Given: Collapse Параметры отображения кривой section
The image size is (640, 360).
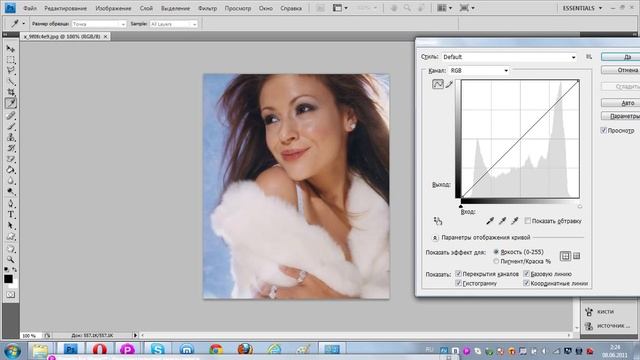Looking at the screenshot, I should (x=435, y=238).
